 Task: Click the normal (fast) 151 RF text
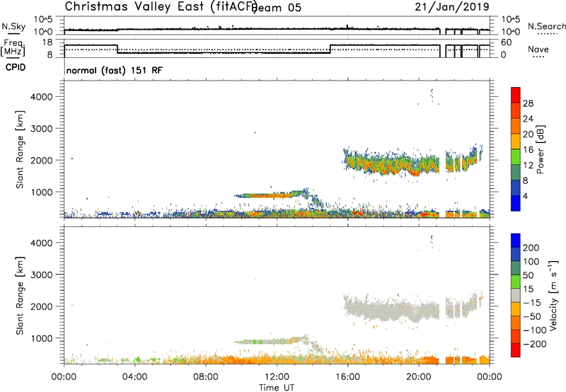[115, 70]
